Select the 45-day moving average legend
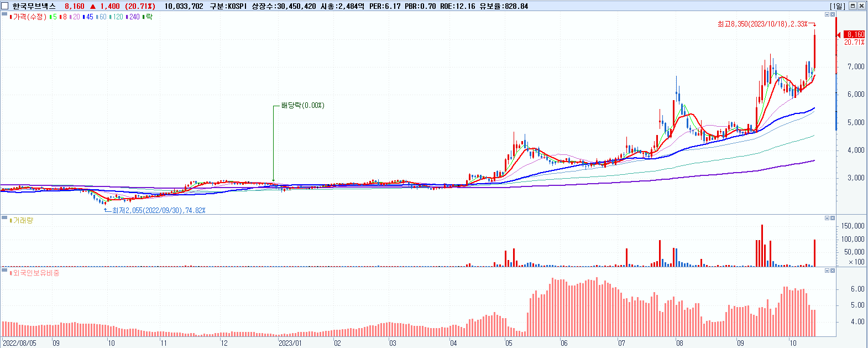868x348 pixels. (88, 17)
